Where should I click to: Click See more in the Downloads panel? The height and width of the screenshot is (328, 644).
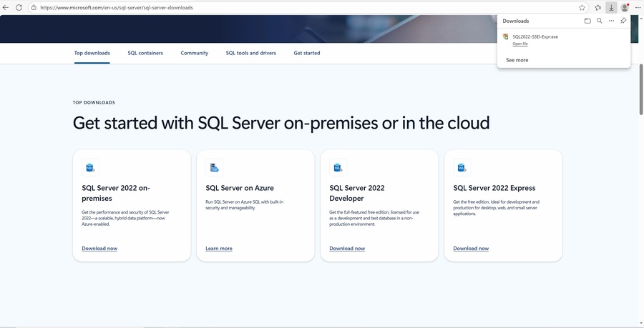tap(517, 60)
